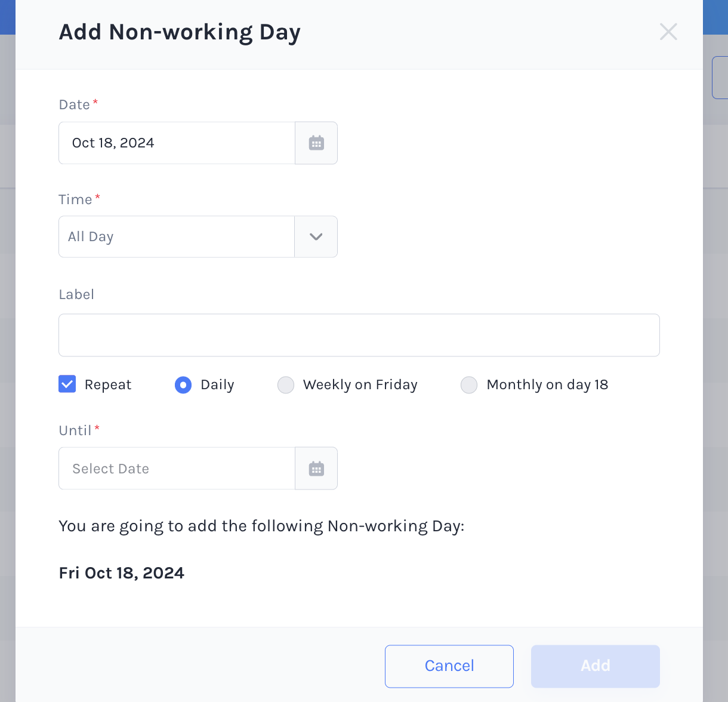728x702 pixels.
Task: Toggle the Repeat checkbox off
Action: pyautogui.click(x=67, y=384)
